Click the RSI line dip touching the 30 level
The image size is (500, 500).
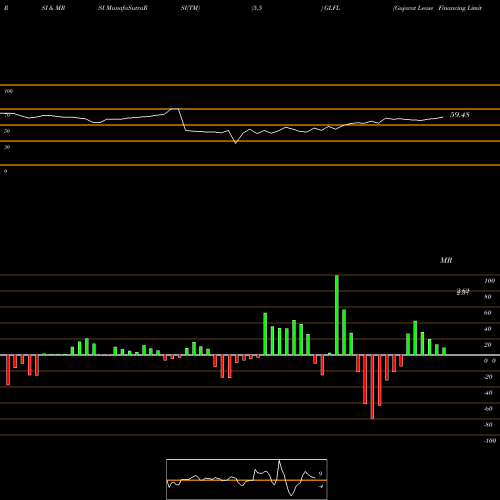[236, 142]
